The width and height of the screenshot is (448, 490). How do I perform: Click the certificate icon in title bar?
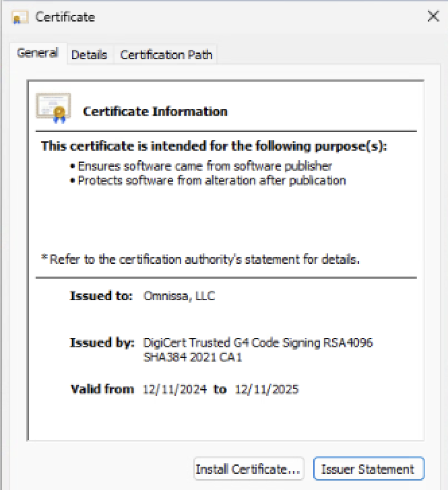[20, 17]
